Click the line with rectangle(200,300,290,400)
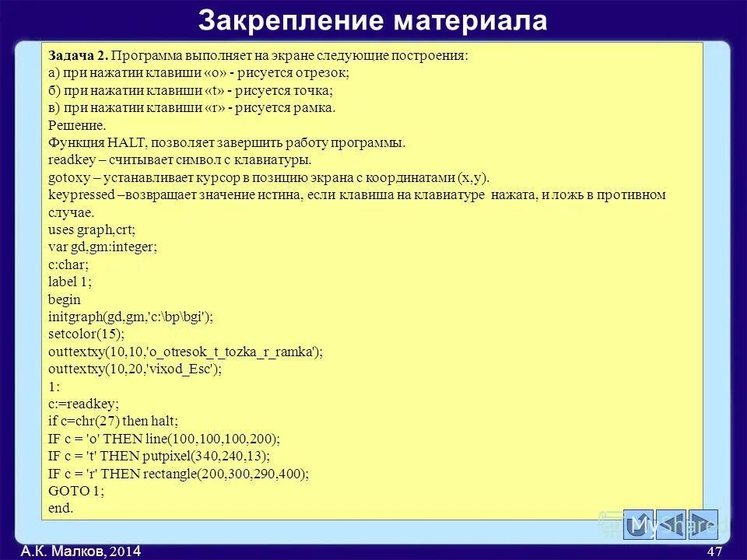The image size is (747, 560). [178, 474]
